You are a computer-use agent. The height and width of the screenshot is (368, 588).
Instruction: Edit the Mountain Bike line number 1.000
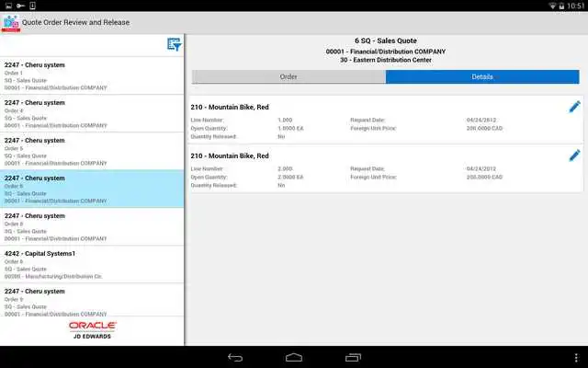(x=574, y=107)
